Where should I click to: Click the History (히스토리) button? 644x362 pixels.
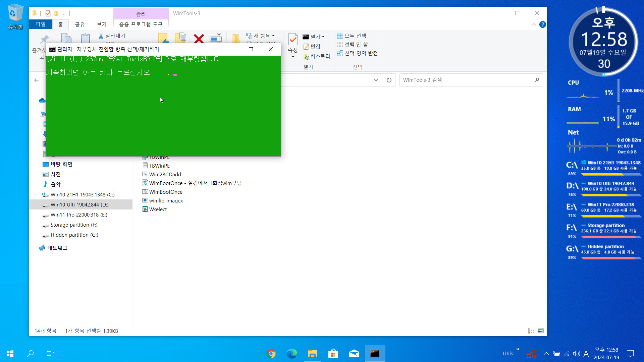(317, 56)
